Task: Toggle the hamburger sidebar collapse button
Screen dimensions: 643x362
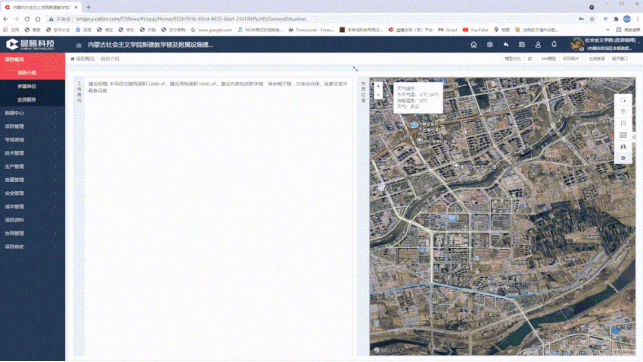Action: [x=78, y=45]
